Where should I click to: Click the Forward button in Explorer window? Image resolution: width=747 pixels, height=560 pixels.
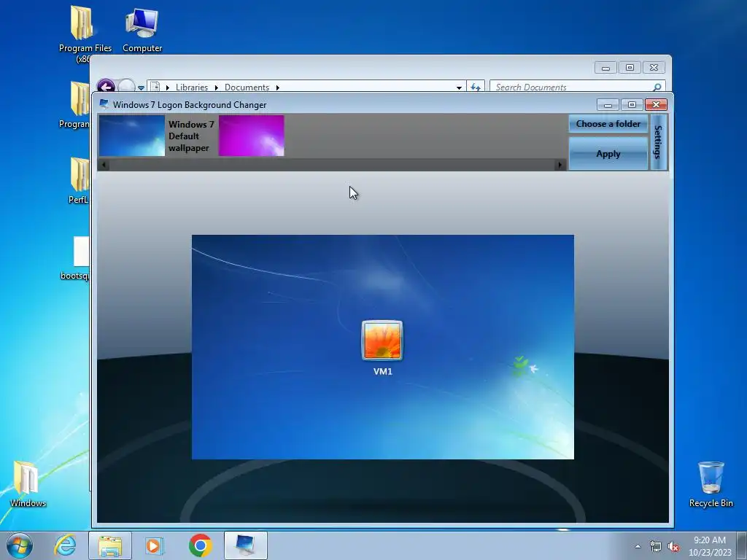coord(126,87)
